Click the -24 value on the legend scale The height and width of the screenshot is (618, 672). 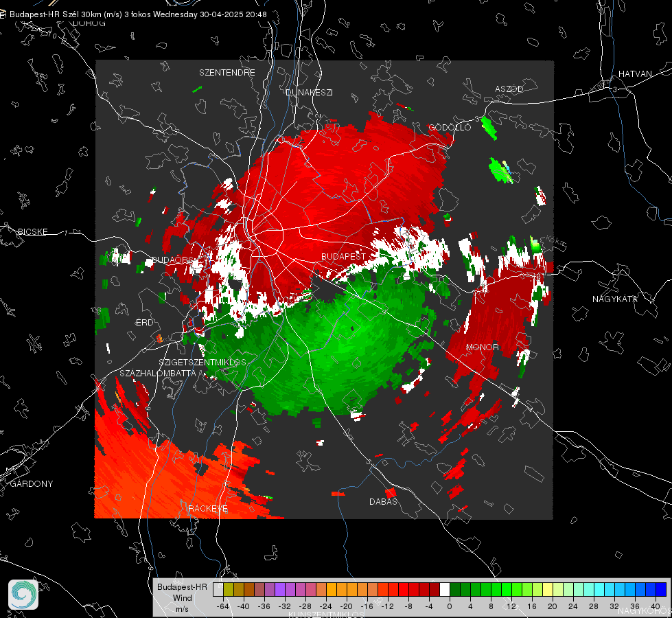(326, 606)
